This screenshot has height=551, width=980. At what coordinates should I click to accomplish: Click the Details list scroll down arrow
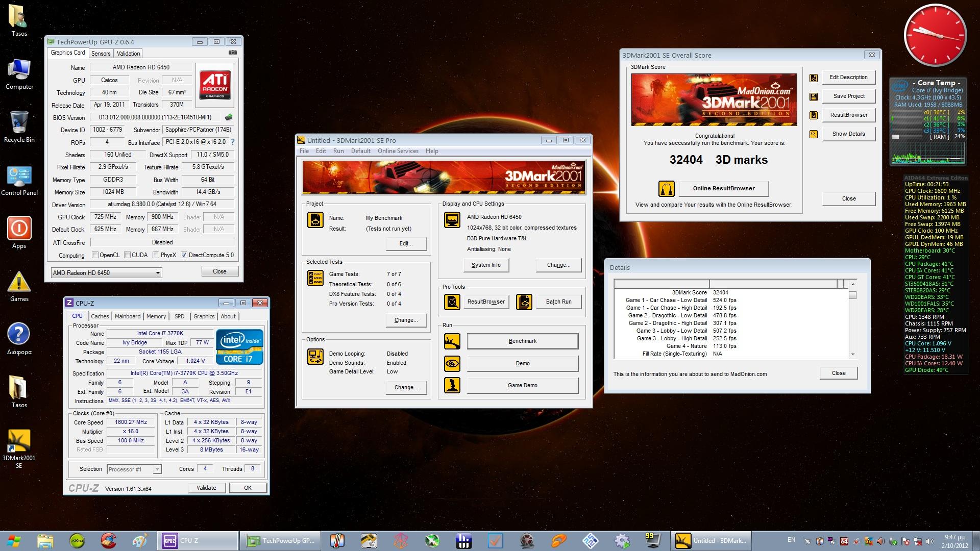(x=852, y=355)
